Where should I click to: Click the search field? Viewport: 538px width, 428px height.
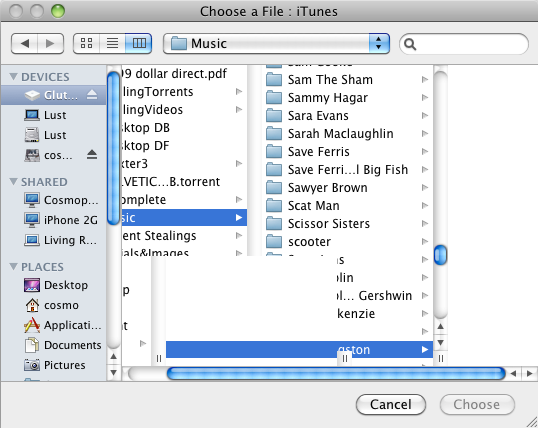[x=464, y=44]
